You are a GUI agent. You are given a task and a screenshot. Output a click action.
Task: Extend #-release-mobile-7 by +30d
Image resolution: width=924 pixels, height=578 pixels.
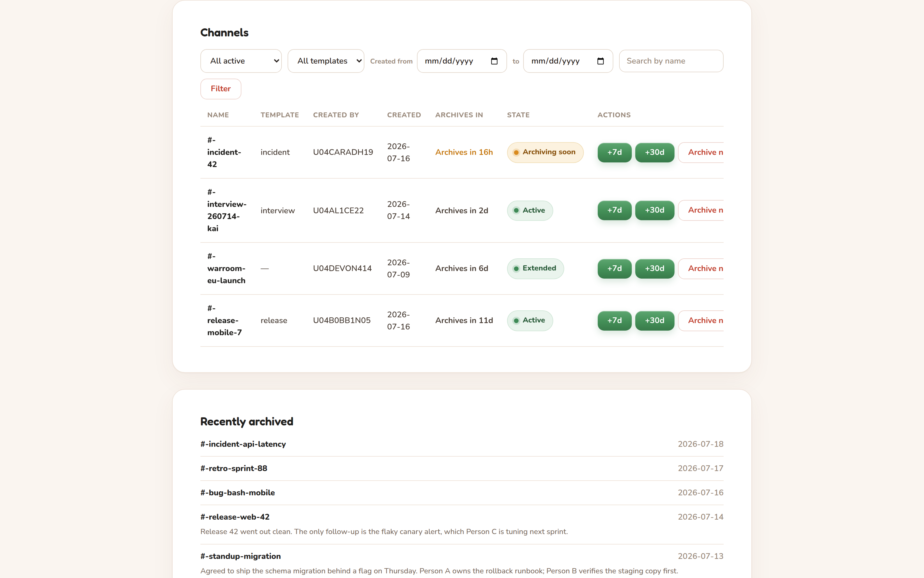(x=654, y=320)
